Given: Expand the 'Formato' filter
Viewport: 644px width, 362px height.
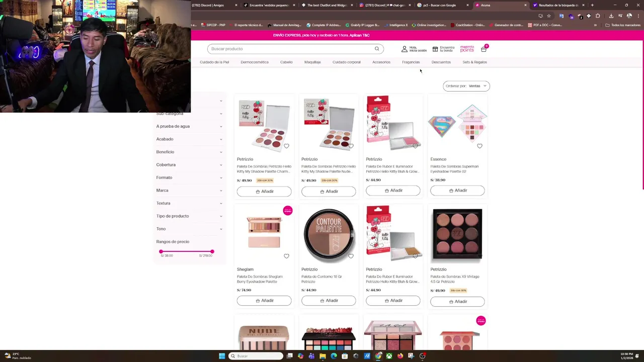Looking at the screenshot, I should [189, 177].
